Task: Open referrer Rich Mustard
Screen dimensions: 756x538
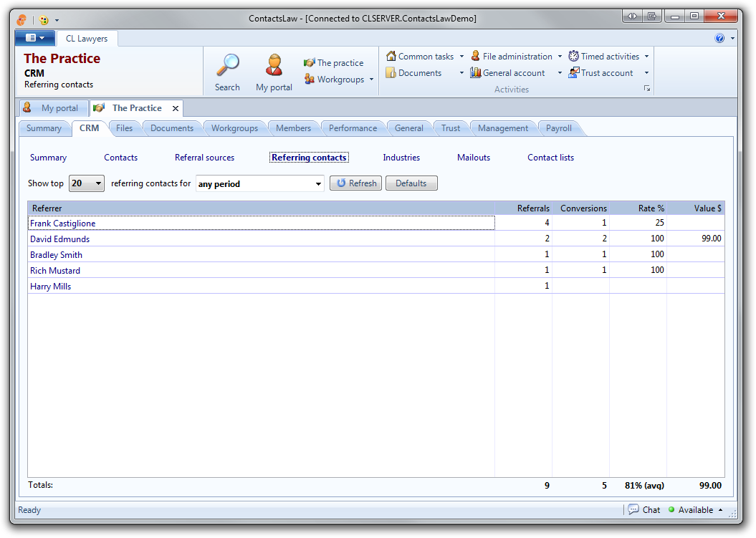Action: click(55, 271)
